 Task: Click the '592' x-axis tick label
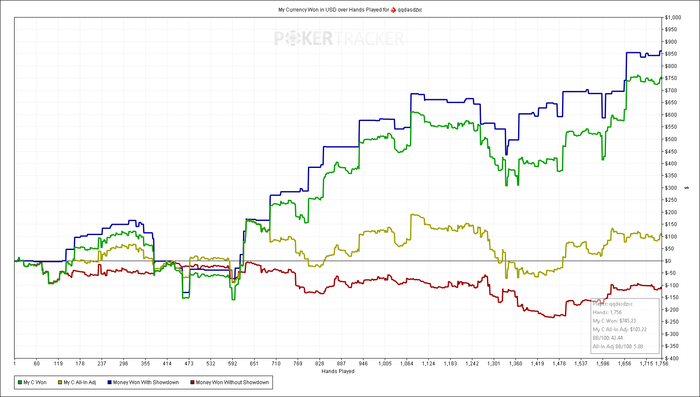(233, 364)
